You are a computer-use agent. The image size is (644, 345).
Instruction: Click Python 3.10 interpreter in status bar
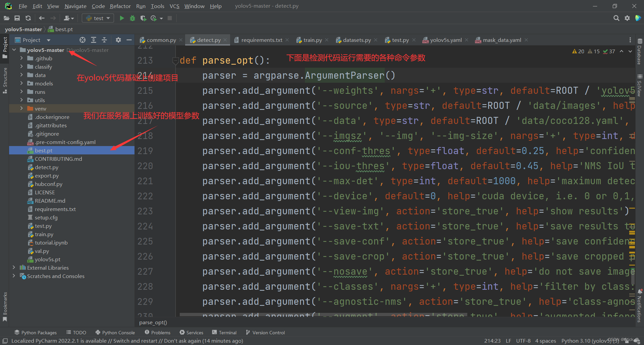coord(590,341)
